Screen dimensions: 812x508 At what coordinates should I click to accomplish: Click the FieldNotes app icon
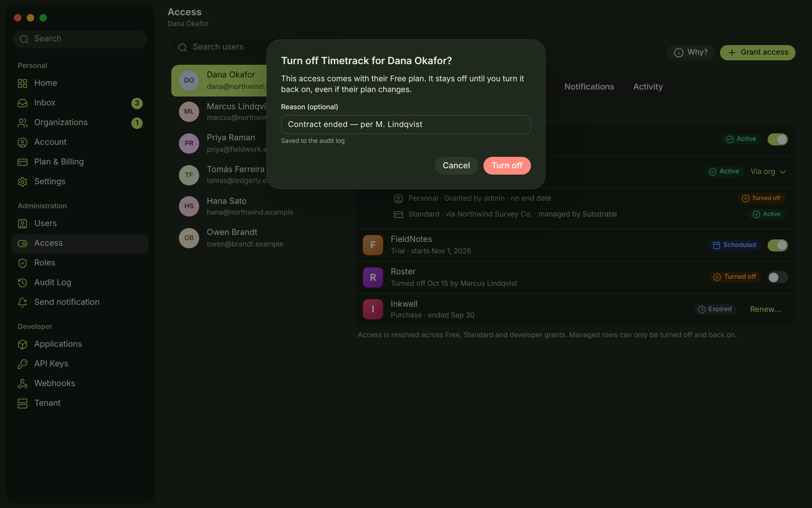point(373,245)
